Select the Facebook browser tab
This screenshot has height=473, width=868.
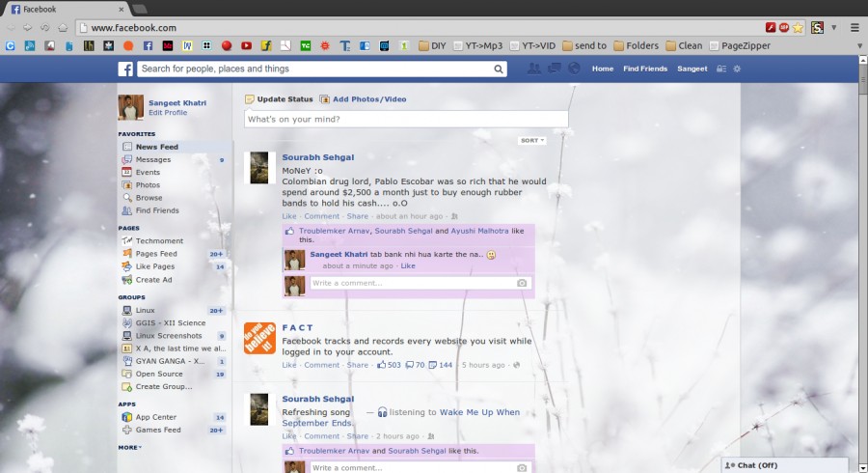point(67,9)
